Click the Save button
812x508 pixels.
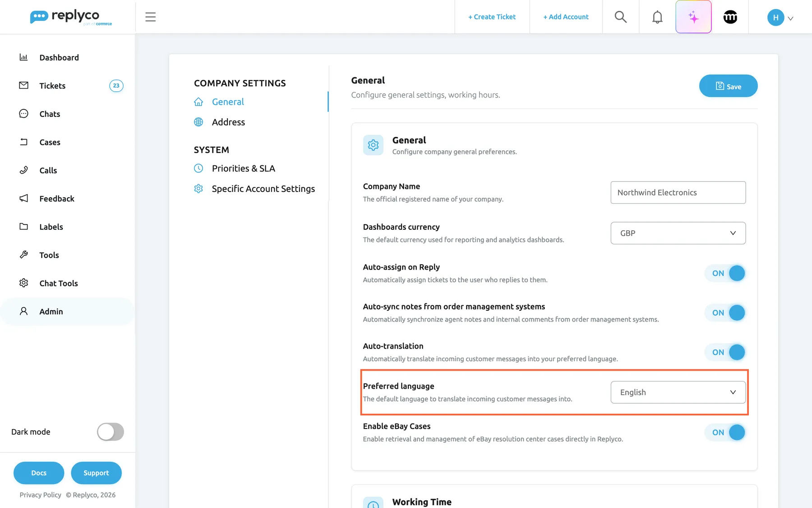[728, 86]
